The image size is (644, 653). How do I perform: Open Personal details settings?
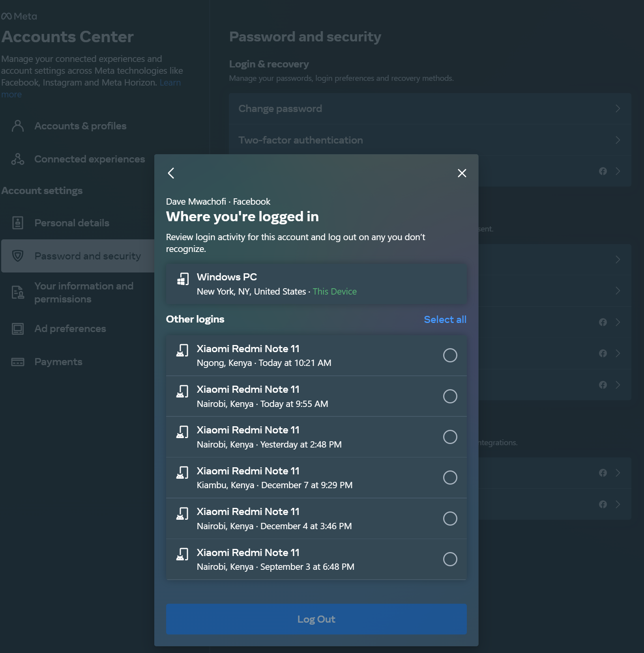pos(78,223)
